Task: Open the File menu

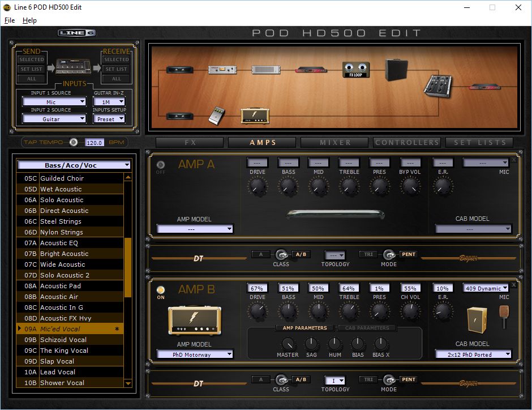Action: pyautogui.click(x=10, y=20)
